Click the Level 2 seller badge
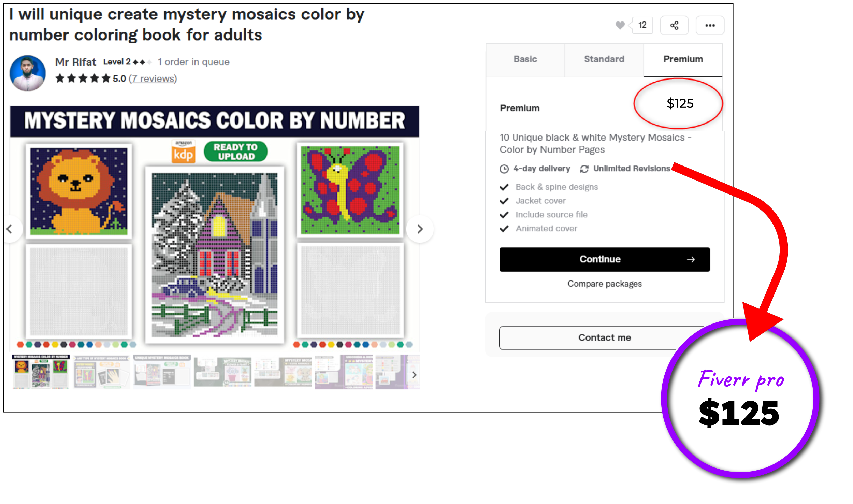Image resolution: width=853 pixels, height=504 pixels. coord(127,62)
